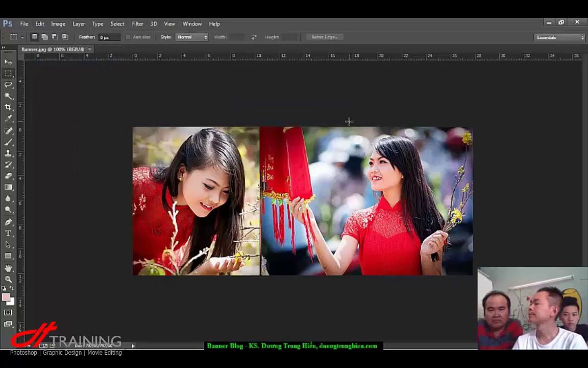Reset default foreground and background colors

(x=4, y=288)
